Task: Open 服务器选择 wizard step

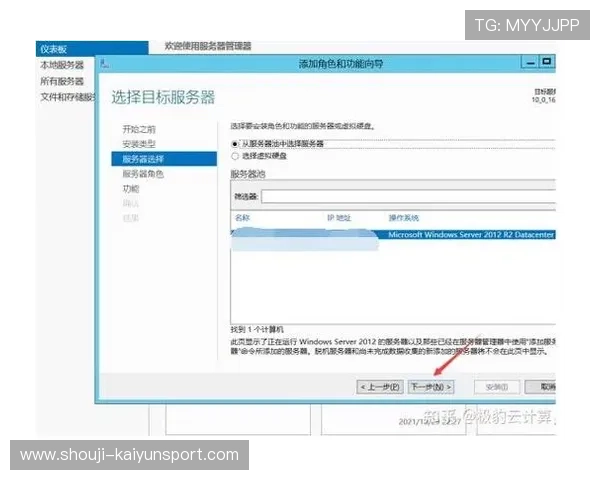Action: tap(164, 159)
